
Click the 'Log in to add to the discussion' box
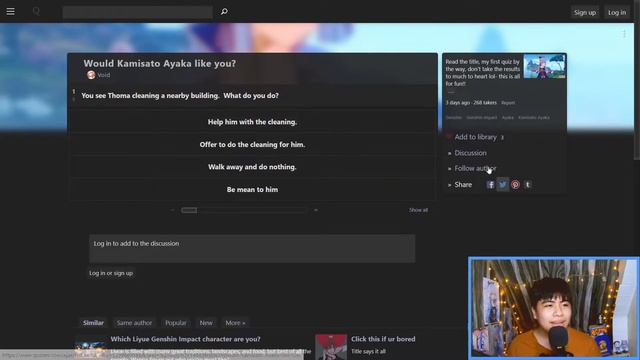point(252,248)
